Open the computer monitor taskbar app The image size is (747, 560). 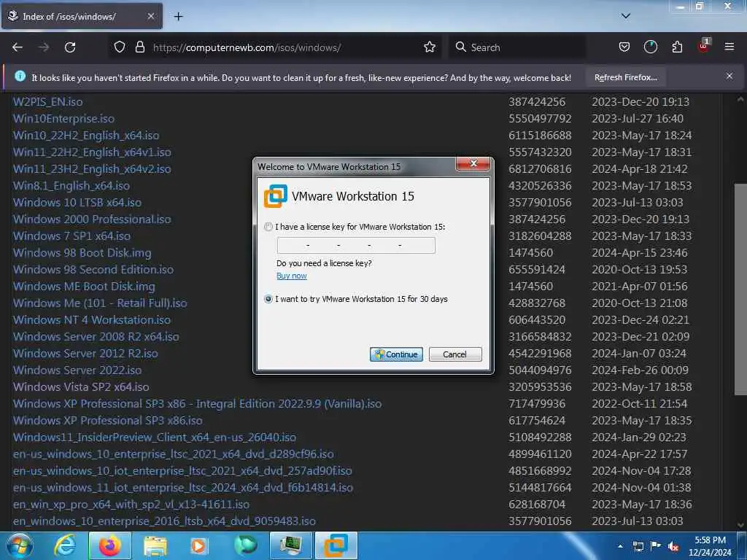[290, 545]
